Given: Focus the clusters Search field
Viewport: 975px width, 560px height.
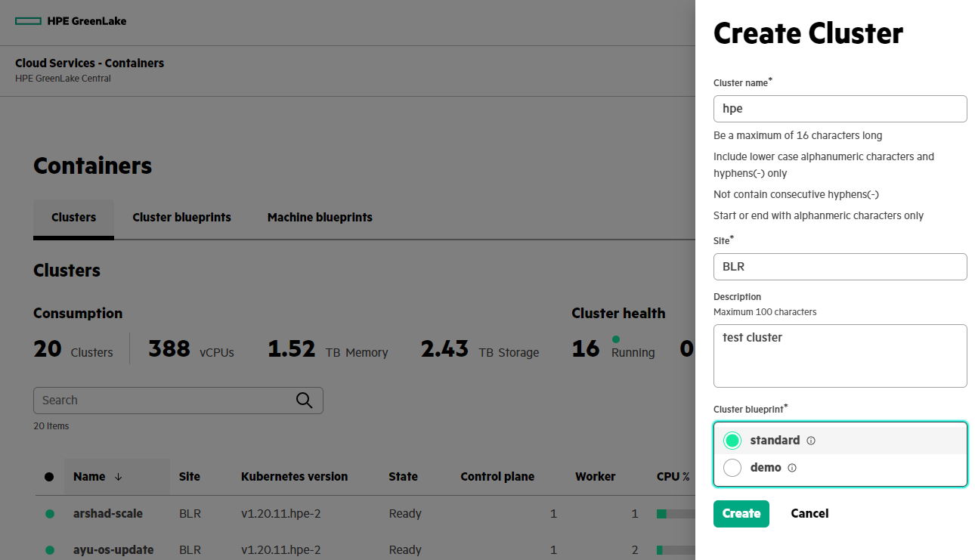Looking at the screenshot, I should coord(178,401).
